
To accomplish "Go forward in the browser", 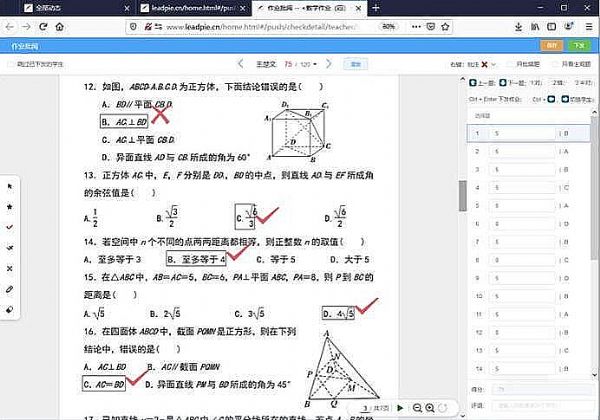I will 26,27.
